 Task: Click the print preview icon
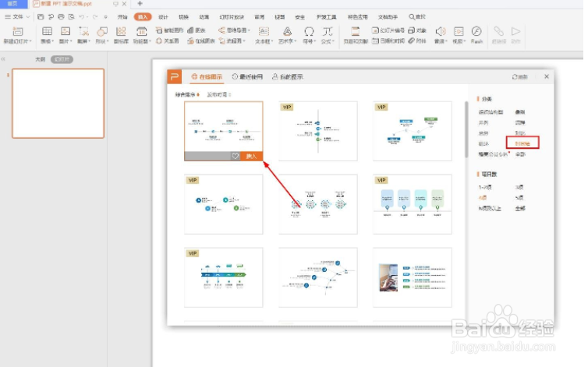pyautogui.click(x=71, y=17)
